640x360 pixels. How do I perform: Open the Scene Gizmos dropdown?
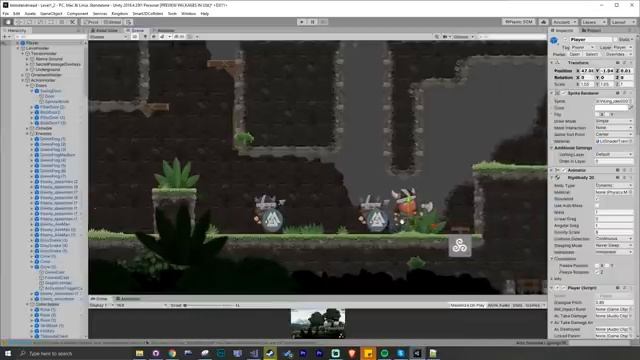click(463, 37)
